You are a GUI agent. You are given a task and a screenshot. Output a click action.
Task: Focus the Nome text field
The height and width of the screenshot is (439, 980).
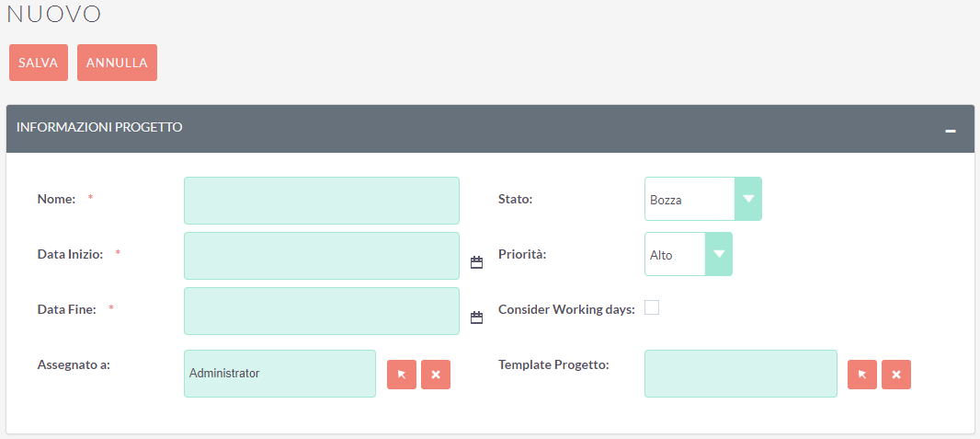(322, 201)
